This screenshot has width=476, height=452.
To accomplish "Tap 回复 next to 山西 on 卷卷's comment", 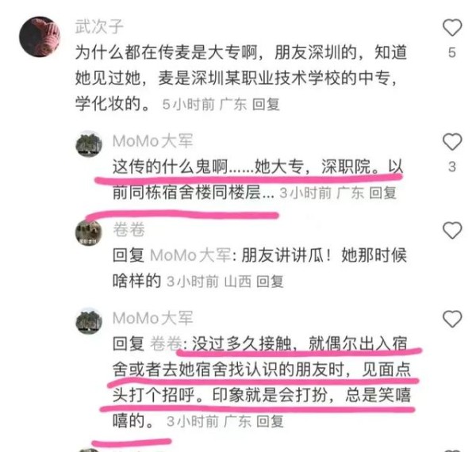I will pos(270,282).
